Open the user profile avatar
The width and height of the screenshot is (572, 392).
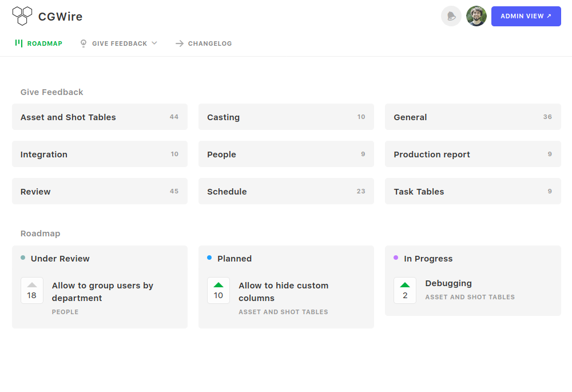click(476, 16)
